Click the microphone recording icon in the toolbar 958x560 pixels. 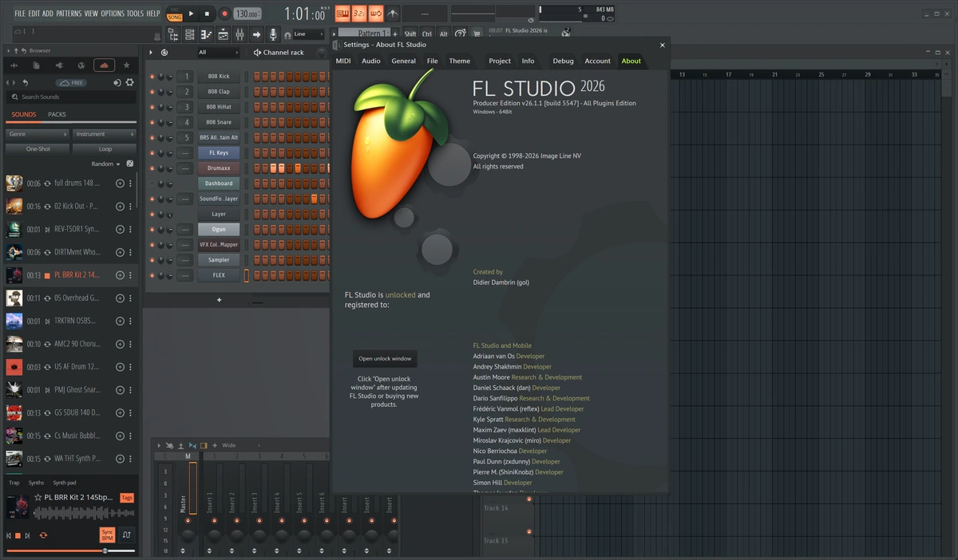273,34
